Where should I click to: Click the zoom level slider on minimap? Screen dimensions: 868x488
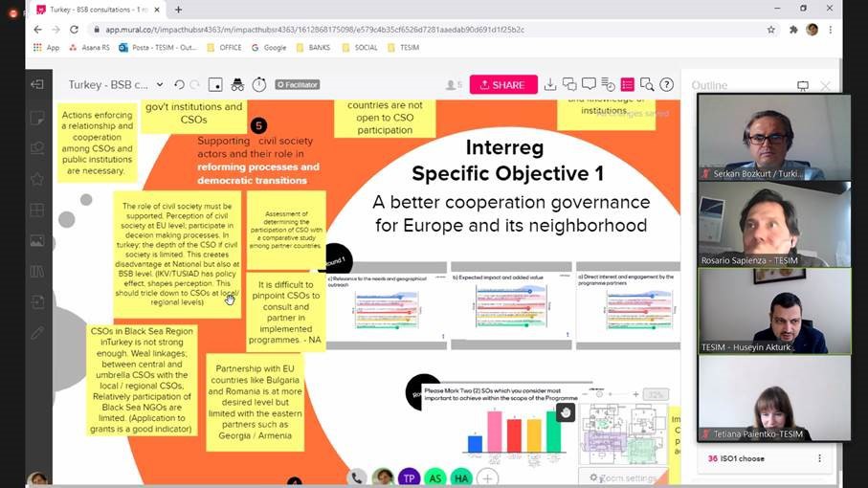tap(612, 394)
